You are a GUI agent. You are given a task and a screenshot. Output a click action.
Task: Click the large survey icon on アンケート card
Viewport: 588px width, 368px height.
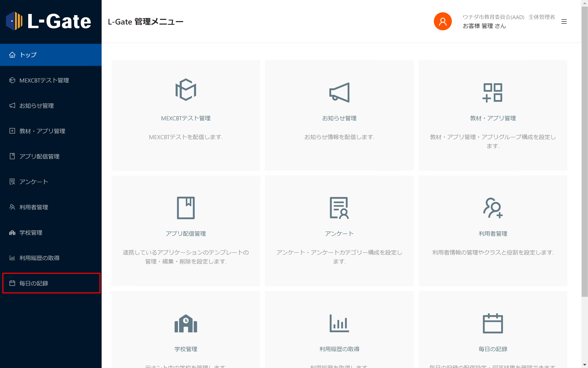[x=339, y=208]
